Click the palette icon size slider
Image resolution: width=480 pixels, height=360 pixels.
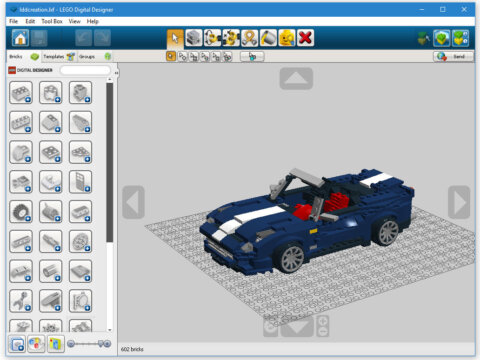(89, 344)
